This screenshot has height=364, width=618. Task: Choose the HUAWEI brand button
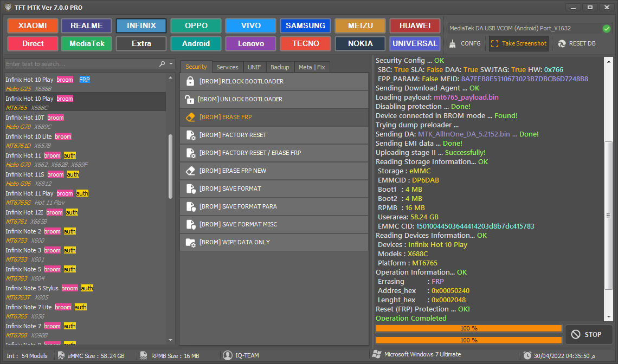[415, 25]
